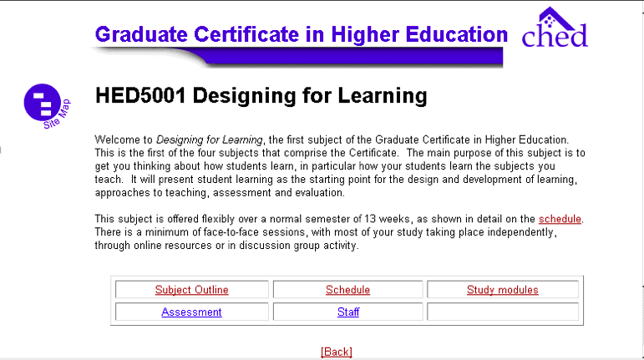This screenshot has width=644, height=360.
Task: View the Staff page
Action: coord(348,312)
